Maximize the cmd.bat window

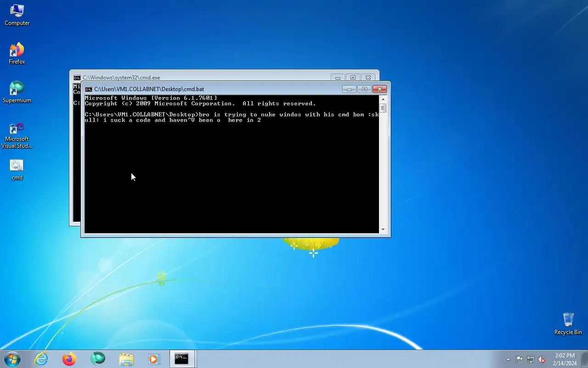click(x=364, y=89)
